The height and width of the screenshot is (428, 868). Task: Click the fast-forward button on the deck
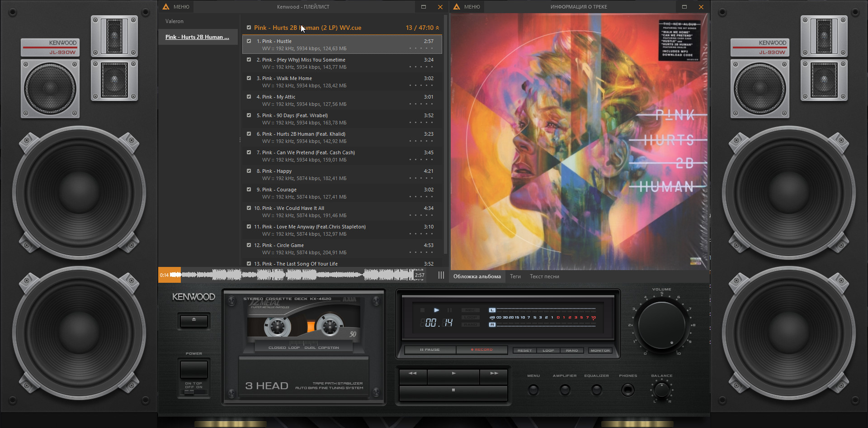[x=494, y=376]
